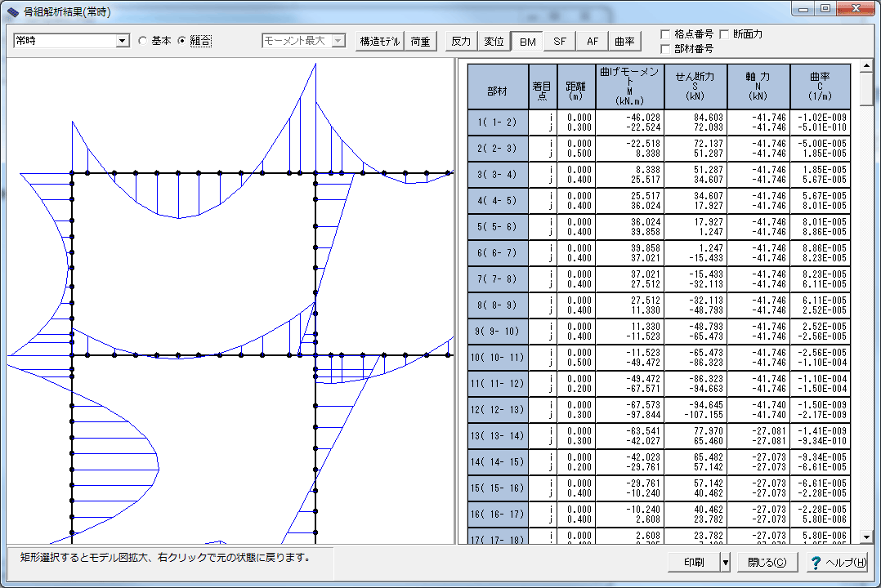Select member row 11( 11- 12)
881x588 pixels.
point(498,384)
